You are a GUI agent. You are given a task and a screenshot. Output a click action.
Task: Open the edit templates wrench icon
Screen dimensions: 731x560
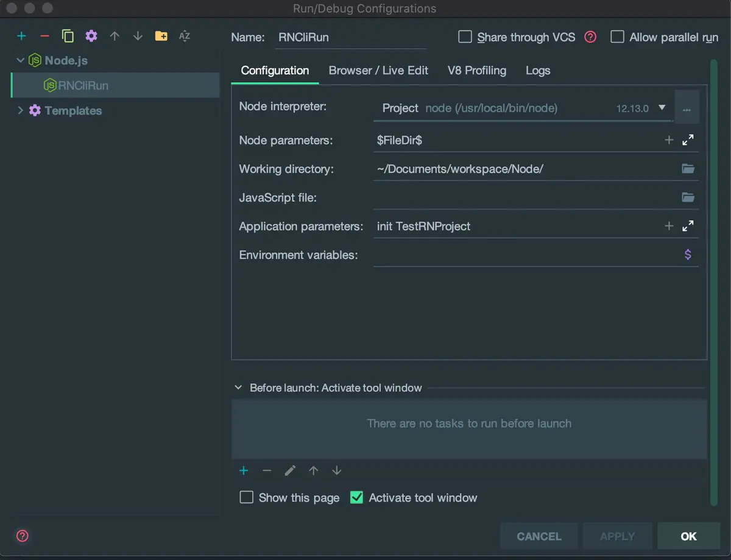click(x=91, y=37)
